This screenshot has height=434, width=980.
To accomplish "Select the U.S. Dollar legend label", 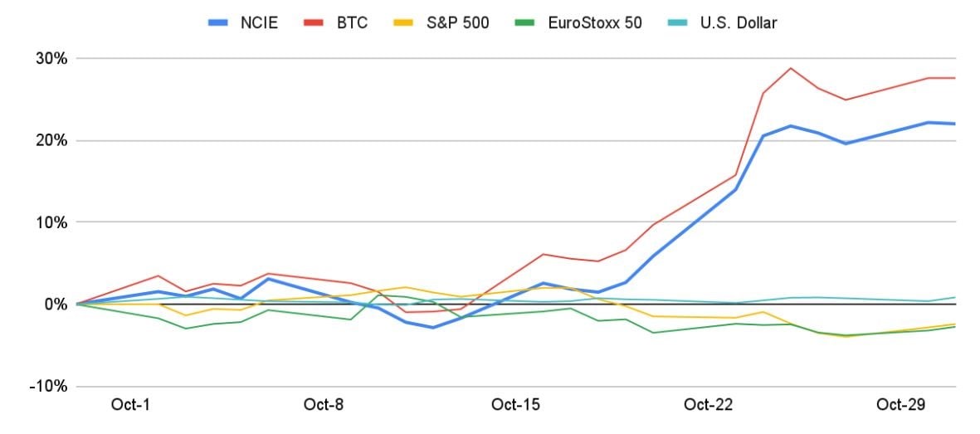I will tap(738, 22).
